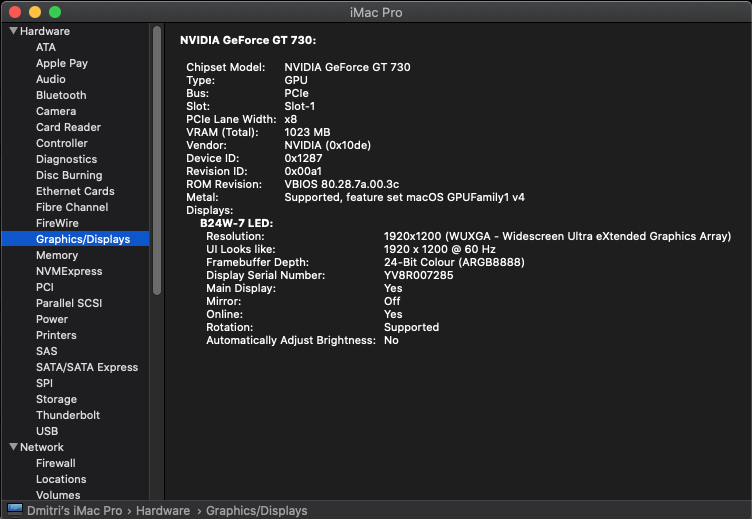Click the UI Looks like value
Viewport: 752px width, 519px height.
(x=439, y=249)
